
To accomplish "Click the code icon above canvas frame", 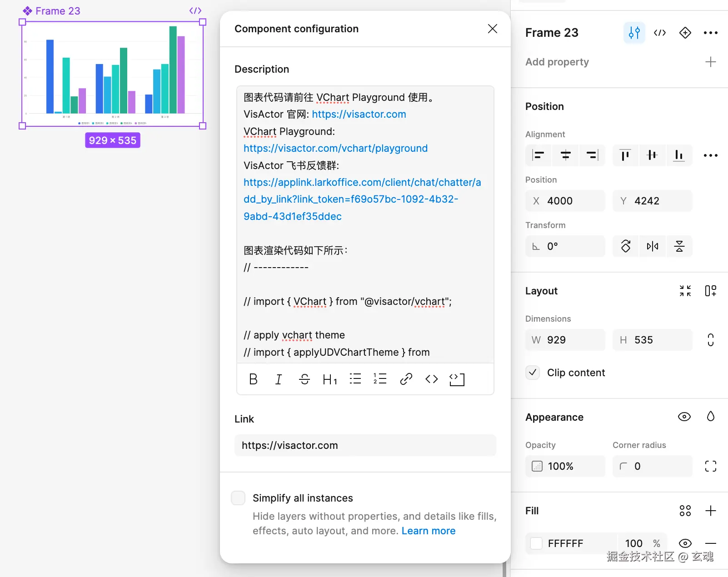I will [x=195, y=10].
